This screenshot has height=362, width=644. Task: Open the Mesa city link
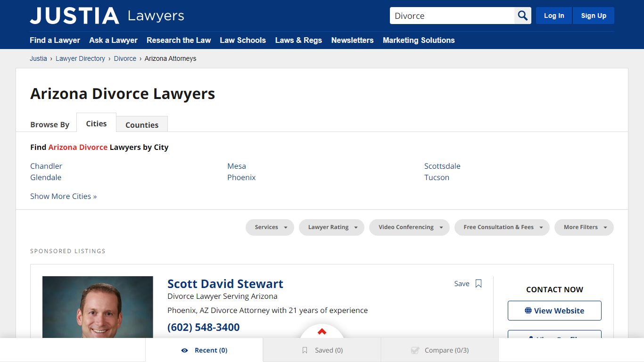pyautogui.click(x=237, y=166)
